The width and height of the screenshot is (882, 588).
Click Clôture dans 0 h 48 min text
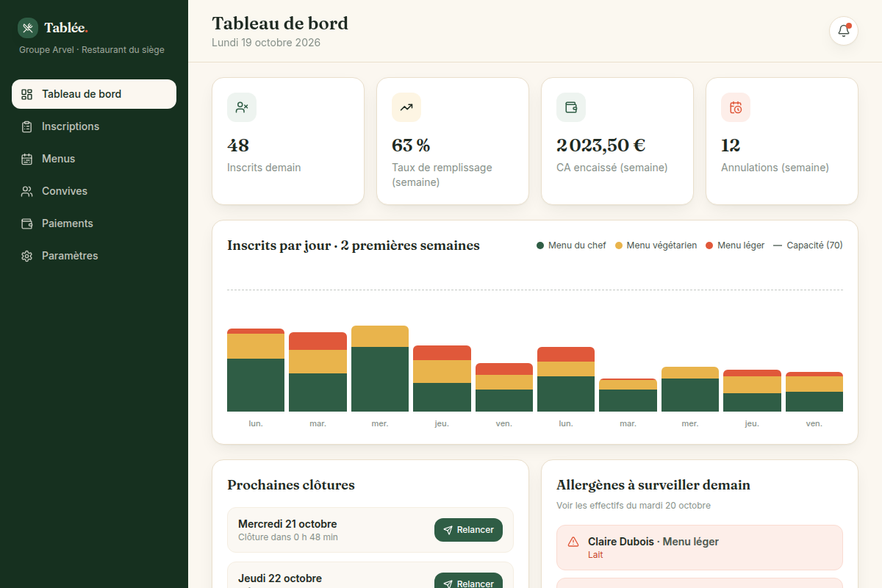coord(288,537)
